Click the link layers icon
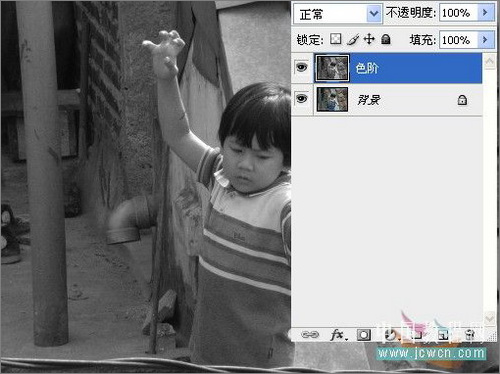500x374 pixels. click(x=310, y=334)
